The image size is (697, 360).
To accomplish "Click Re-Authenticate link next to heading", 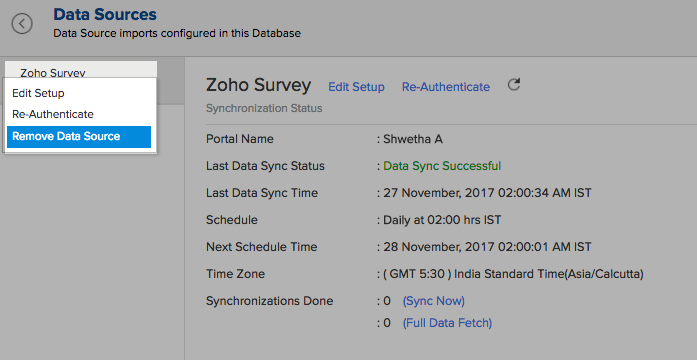I will pos(446,87).
